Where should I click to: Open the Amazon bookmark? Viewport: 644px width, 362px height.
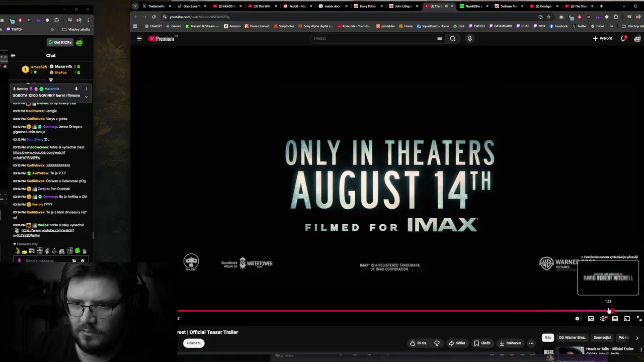[x=232, y=26]
